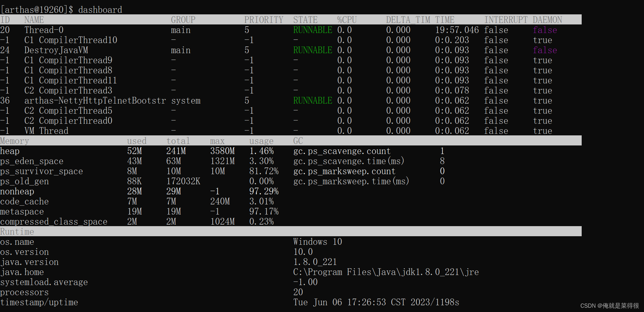Viewport: 644px width, 312px height.
Task: Select the DAEMON column header
Action: coord(547,20)
